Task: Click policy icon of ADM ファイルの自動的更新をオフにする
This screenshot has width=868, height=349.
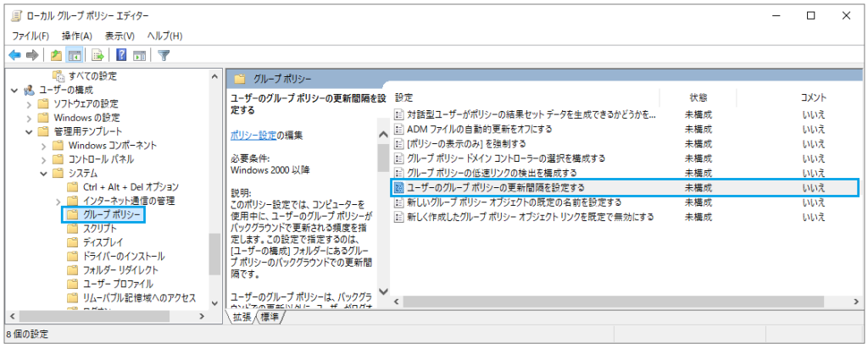Action: pos(398,129)
